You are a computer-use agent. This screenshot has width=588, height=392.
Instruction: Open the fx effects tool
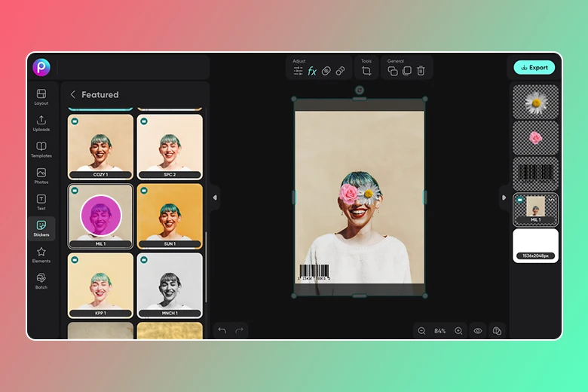point(312,71)
